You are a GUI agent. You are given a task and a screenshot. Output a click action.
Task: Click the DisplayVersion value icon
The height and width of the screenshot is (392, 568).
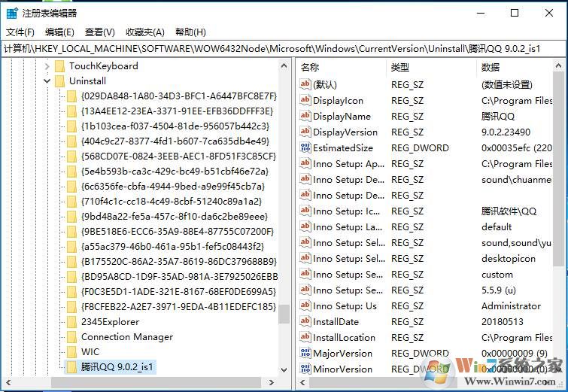(305, 132)
